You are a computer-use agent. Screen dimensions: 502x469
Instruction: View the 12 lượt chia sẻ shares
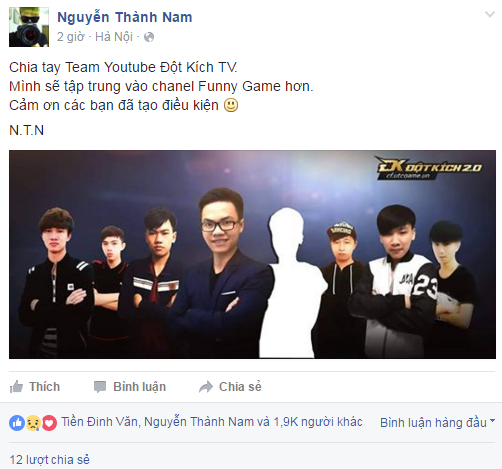coord(50,460)
